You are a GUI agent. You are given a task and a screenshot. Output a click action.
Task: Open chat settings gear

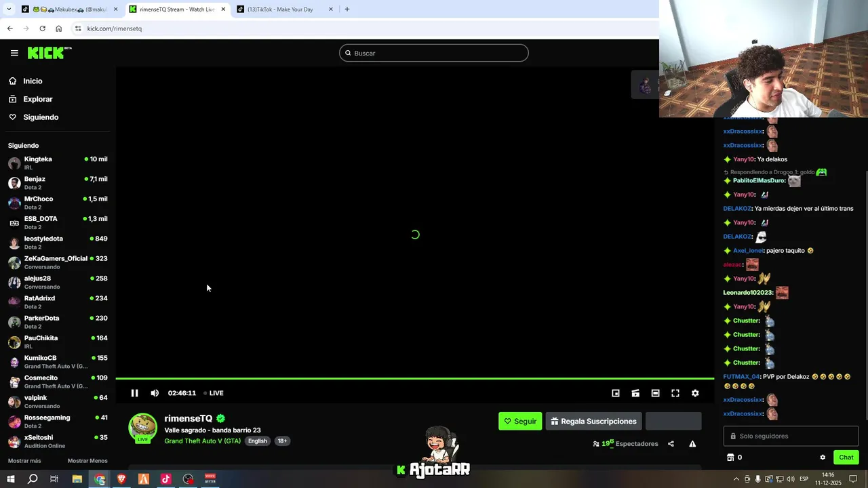click(x=823, y=457)
